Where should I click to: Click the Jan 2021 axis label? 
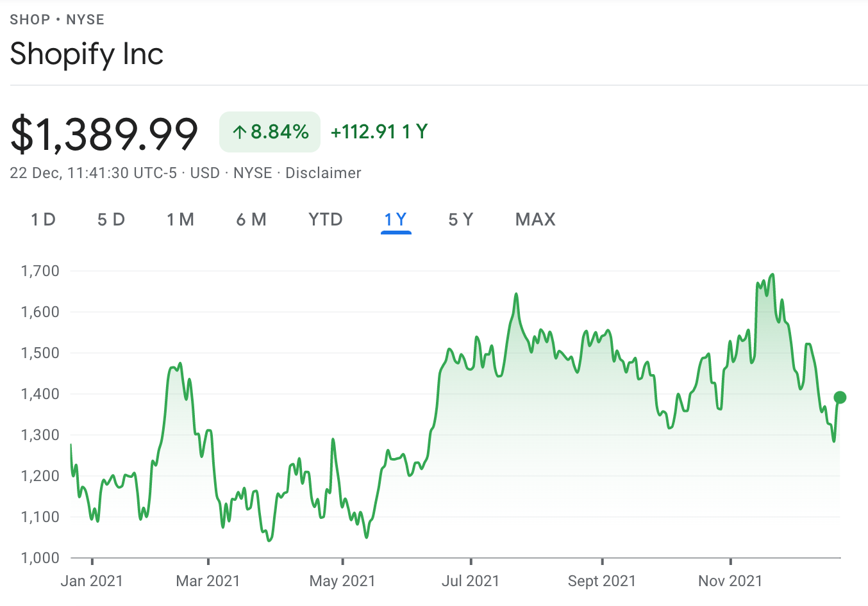pos(92,581)
